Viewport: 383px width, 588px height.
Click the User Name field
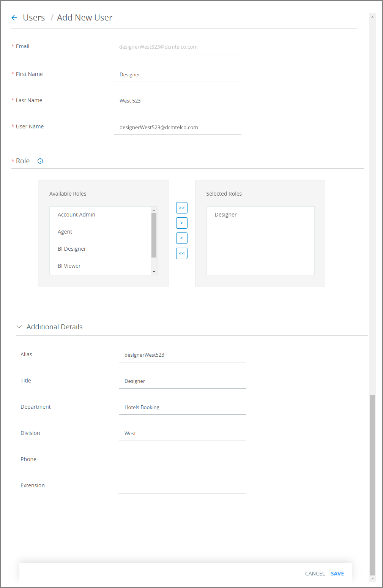[178, 127]
